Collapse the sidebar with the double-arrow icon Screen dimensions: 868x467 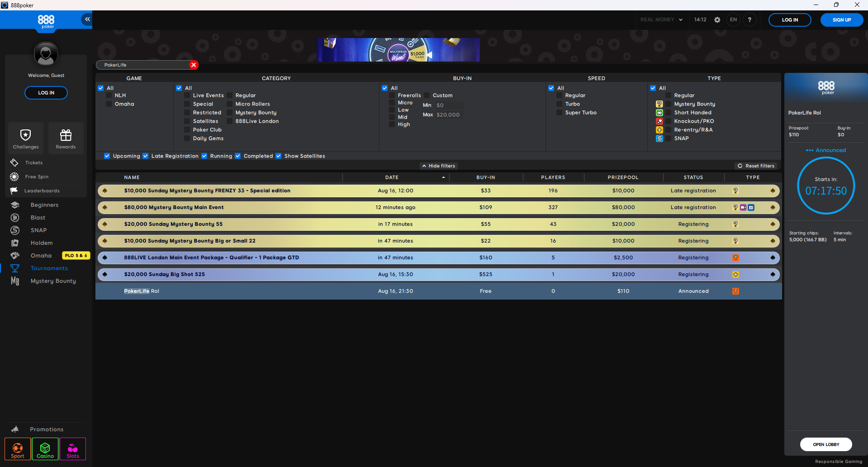[87, 19]
